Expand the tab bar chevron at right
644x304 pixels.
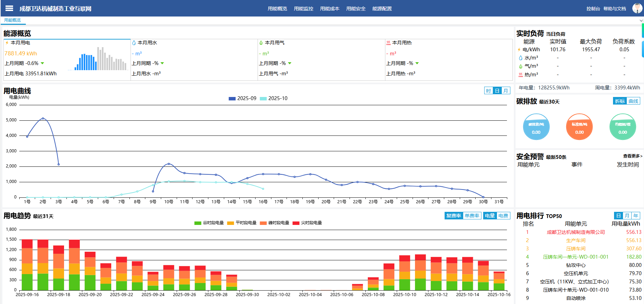[641, 21]
